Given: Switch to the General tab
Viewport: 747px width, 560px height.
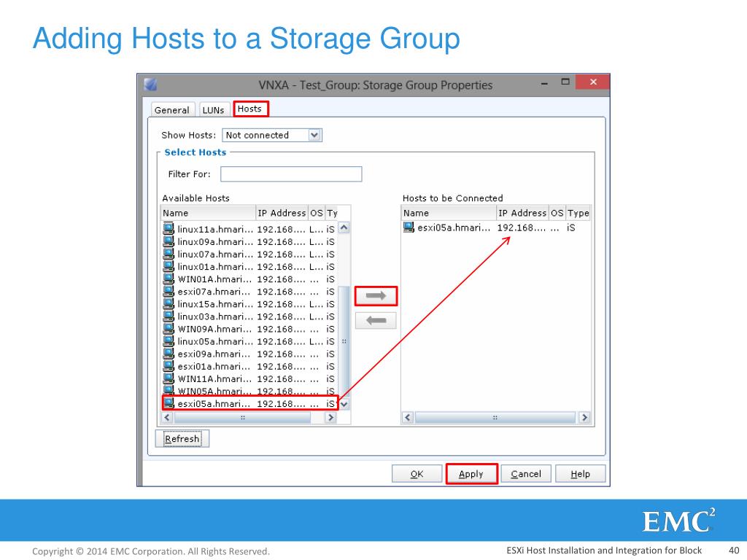Looking at the screenshot, I should click(172, 110).
